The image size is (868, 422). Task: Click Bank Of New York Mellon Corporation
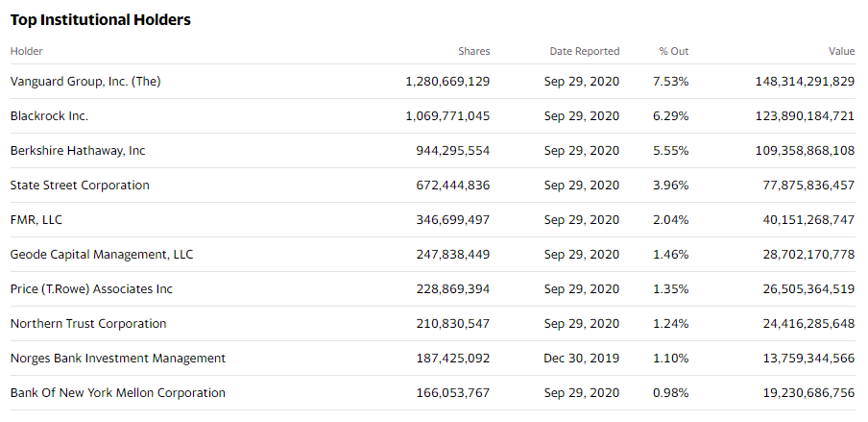(x=117, y=393)
